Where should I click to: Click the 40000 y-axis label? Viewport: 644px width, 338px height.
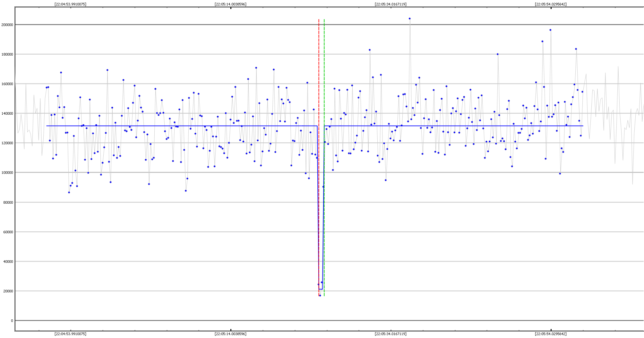click(x=8, y=262)
